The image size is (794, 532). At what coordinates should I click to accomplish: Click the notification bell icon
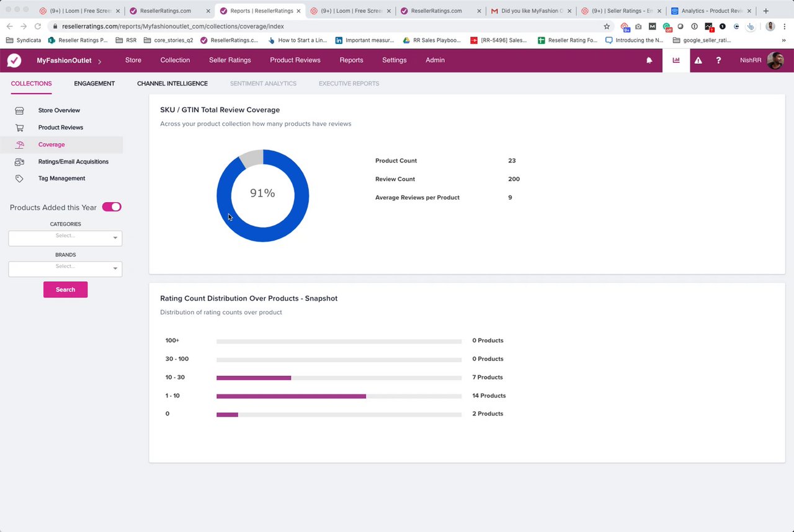(x=649, y=60)
